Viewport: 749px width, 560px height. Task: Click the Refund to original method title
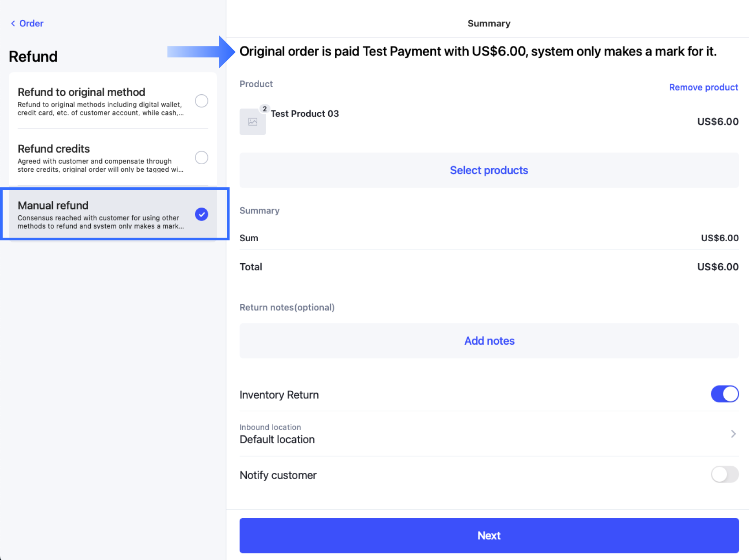(x=82, y=92)
